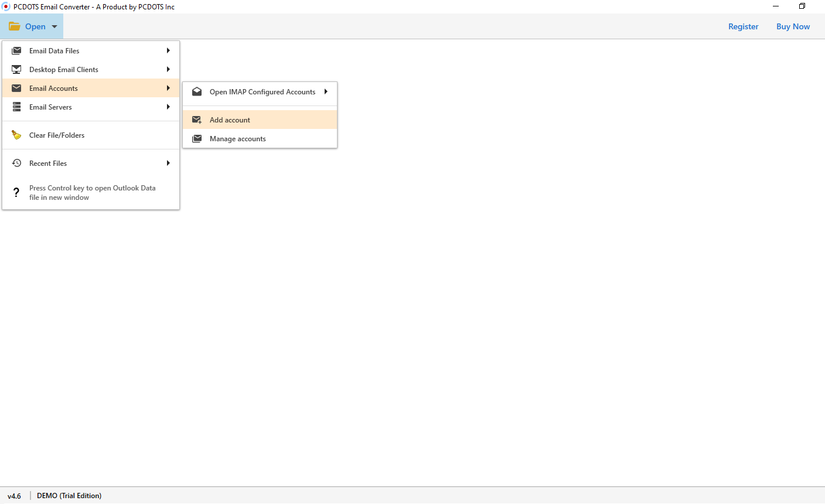Select Desktop Email Clients menu entry

[91, 70]
